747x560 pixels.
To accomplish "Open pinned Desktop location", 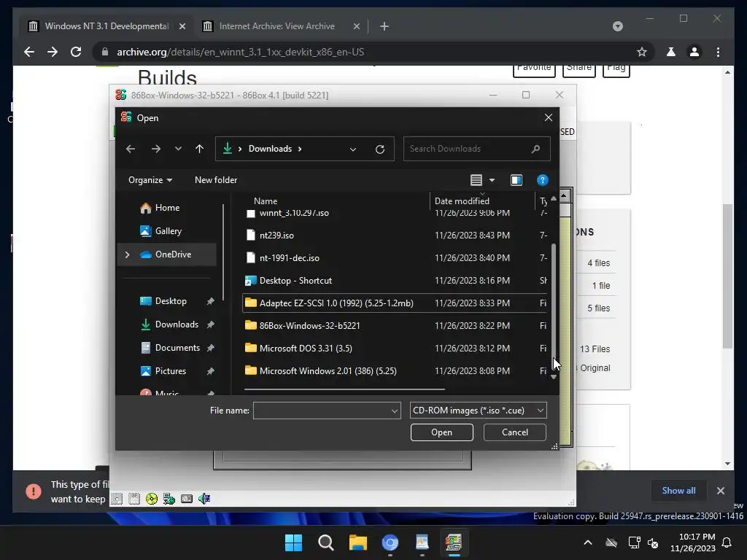I will [171, 301].
